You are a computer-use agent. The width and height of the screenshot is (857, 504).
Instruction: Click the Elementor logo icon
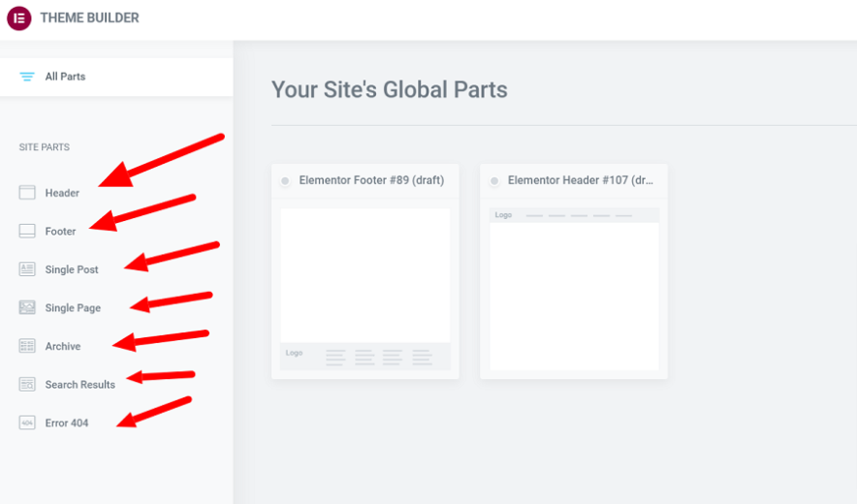pyautogui.click(x=19, y=18)
